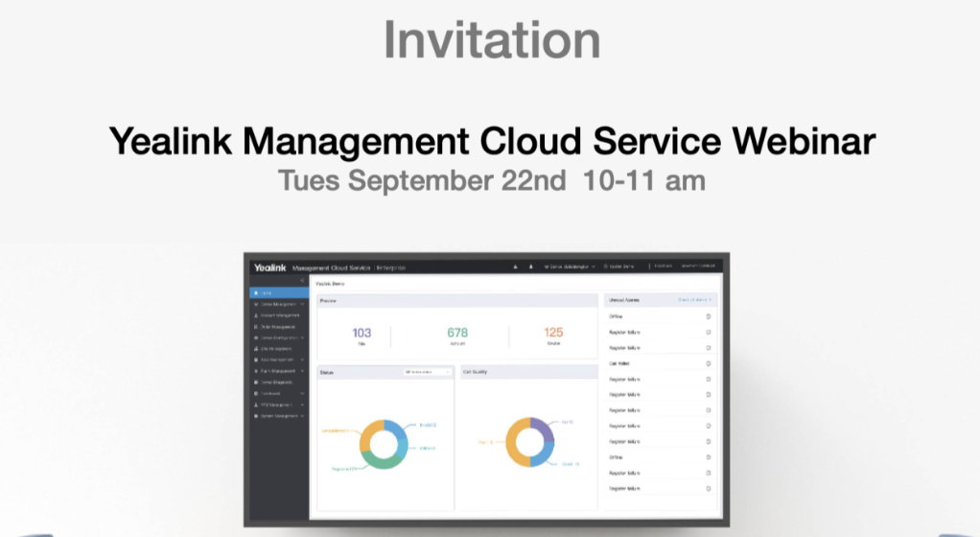Mark the Call failed alarm as read
This screenshot has height=537, width=980.
(x=708, y=363)
